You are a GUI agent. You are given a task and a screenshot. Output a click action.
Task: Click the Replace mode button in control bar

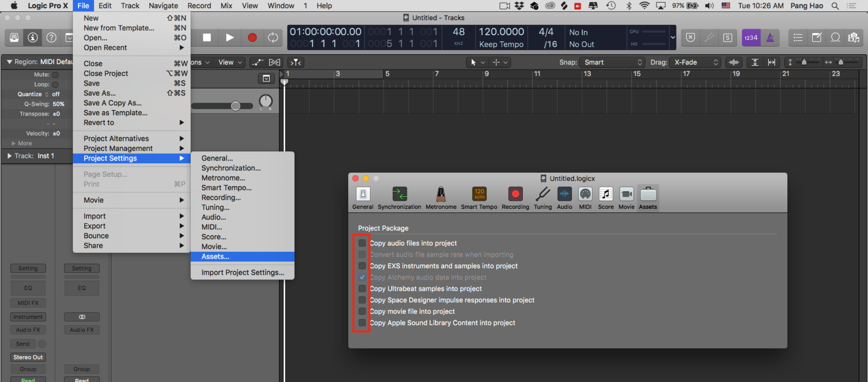690,37
